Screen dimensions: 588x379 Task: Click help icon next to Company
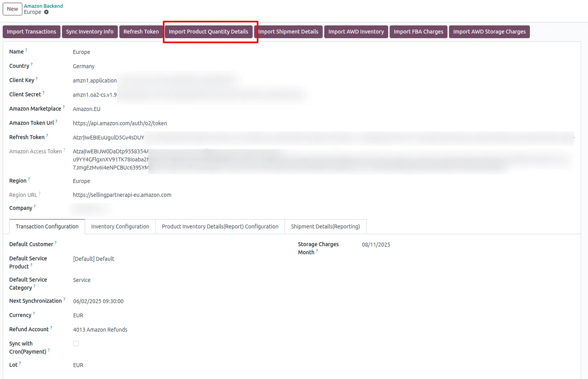(x=35, y=207)
